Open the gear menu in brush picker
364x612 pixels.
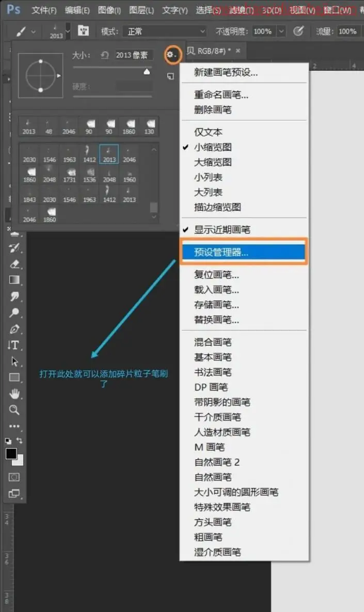click(172, 55)
